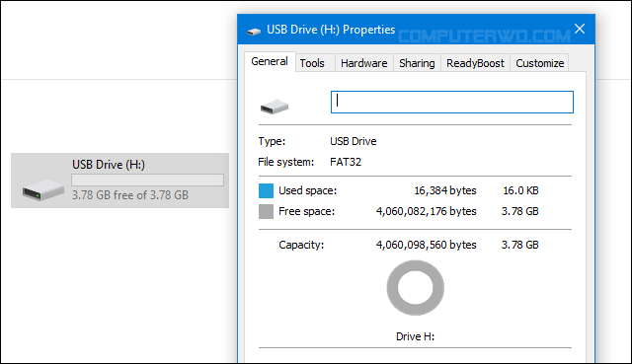The width and height of the screenshot is (632, 364).
Task: Switch to the Tools tab
Action: point(312,63)
